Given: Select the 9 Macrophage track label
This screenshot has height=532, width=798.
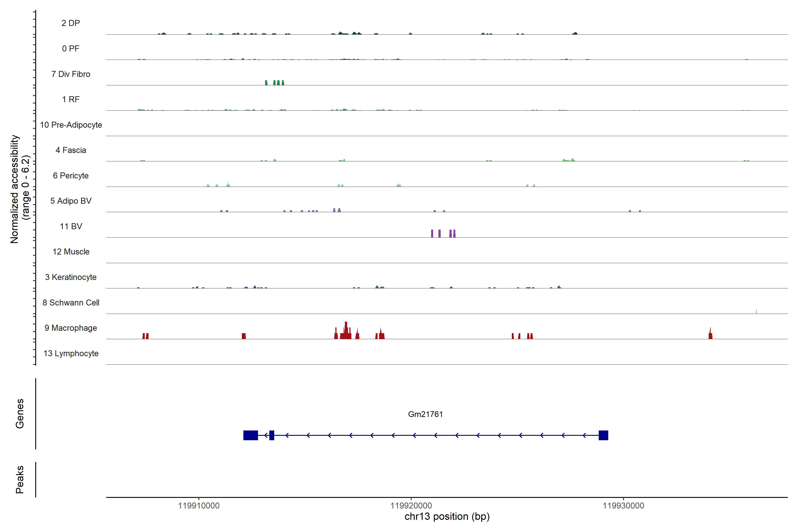Looking at the screenshot, I should pos(70,328).
